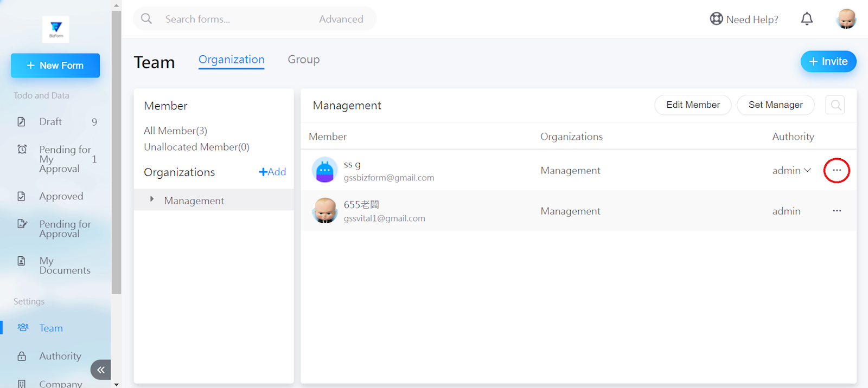Open Advanced search options
Image resolution: width=868 pixels, height=388 pixels.
341,19
